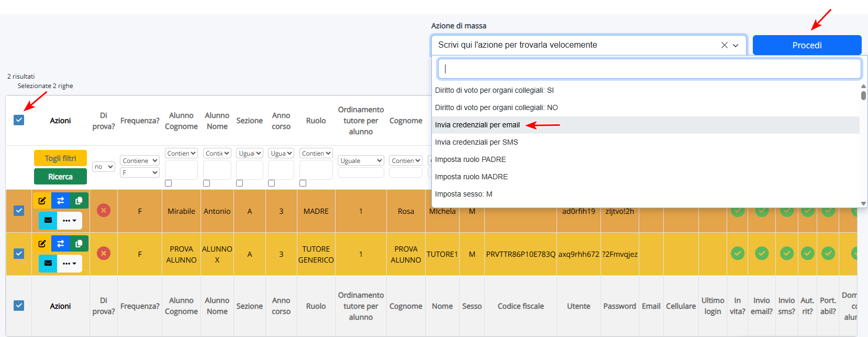868x337 pixels.
Task: Click the red X in Mirabile's row
Action: 104,211
